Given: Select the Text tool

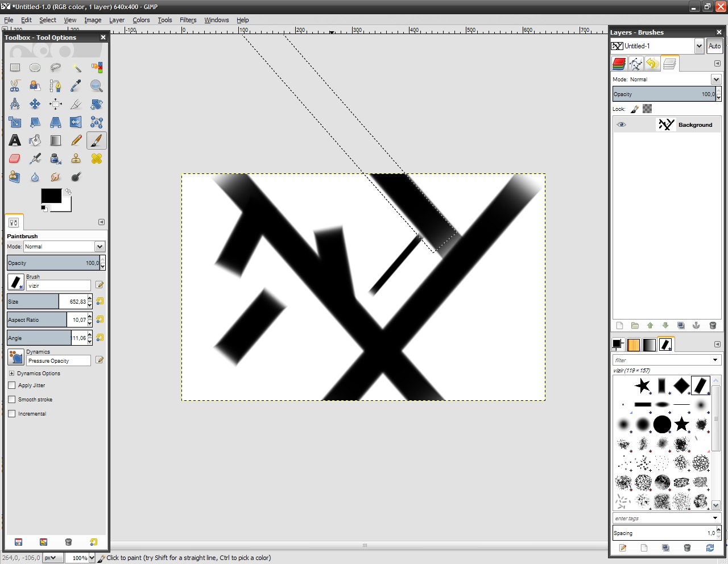Looking at the screenshot, I should tap(15, 140).
